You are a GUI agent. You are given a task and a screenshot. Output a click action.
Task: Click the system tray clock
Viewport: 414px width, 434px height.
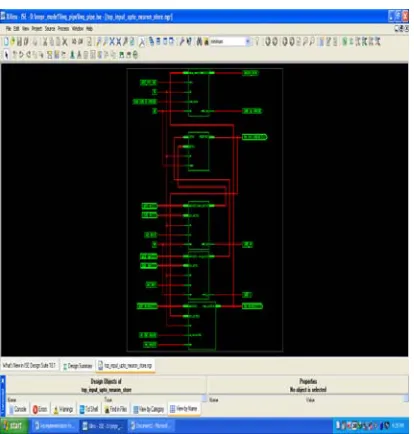(398, 425)
